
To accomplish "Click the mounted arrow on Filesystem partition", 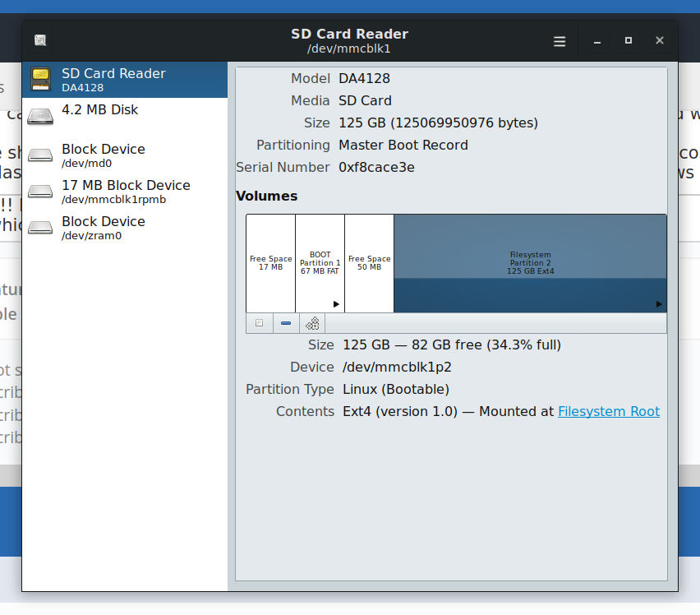I will coord(659,304).
